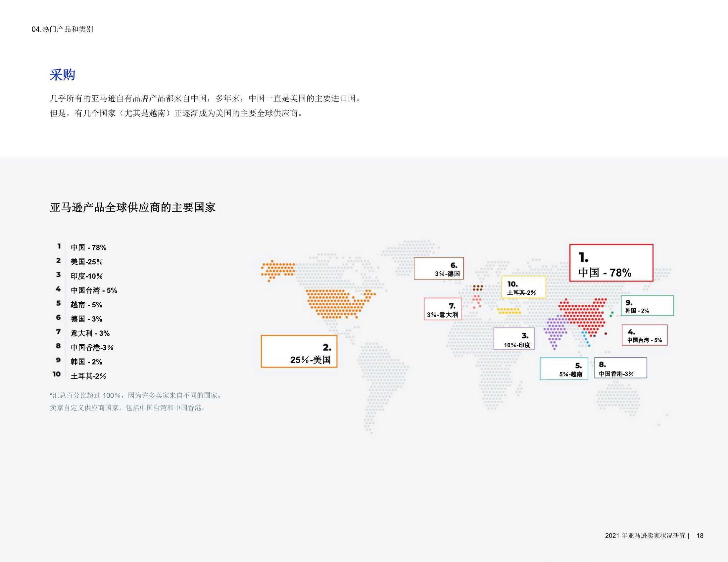The image size is (728, 562).
Task: Click map callout box '1. 中国 - 78%'
Action: click(x=611, y=263)
